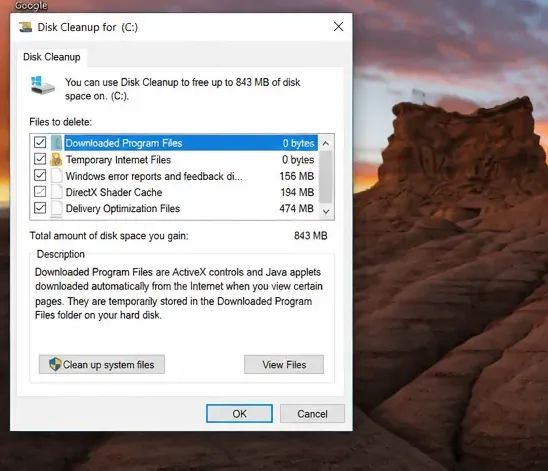
Task: Uncheck the Temporary Internet Files checkbox
Action: pyautogui.click(x=40, y=159)
